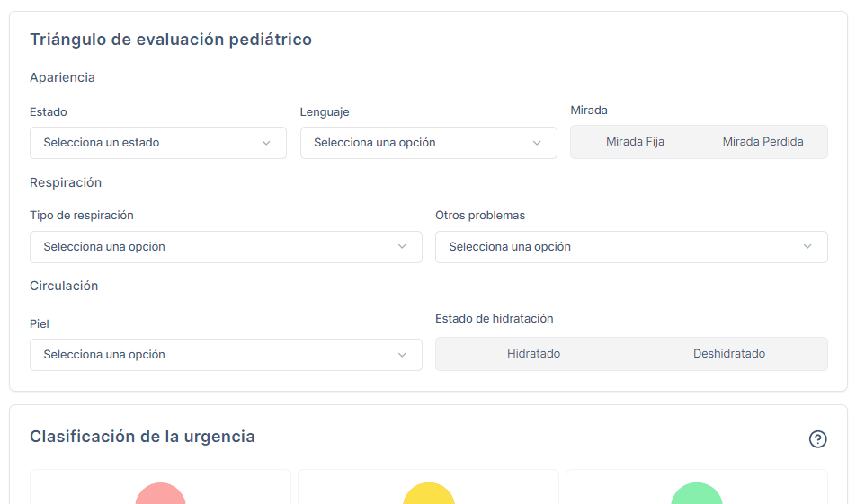Click the Apariencia section label
The image size is (856, 504).
(x=62, y=78)
